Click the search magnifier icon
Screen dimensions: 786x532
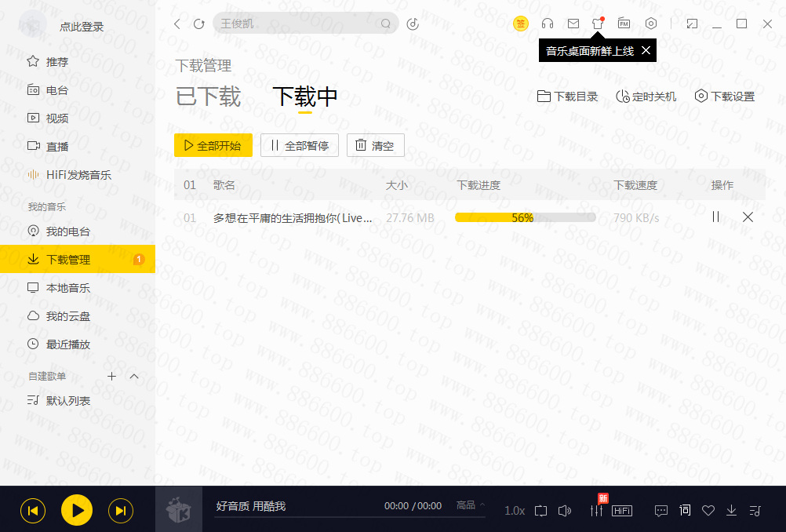coord(385,24)
